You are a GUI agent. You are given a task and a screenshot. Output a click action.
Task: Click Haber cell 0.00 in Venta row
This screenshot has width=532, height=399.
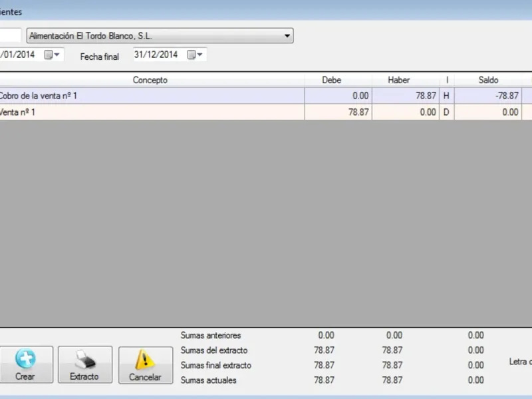click(x=406, y=112)
